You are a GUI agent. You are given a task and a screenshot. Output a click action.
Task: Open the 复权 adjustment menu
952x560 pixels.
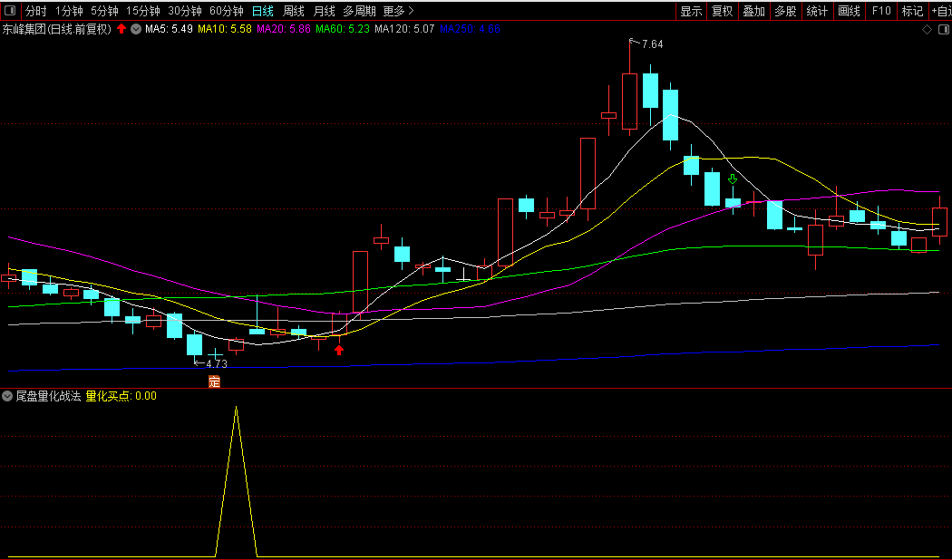723,11
